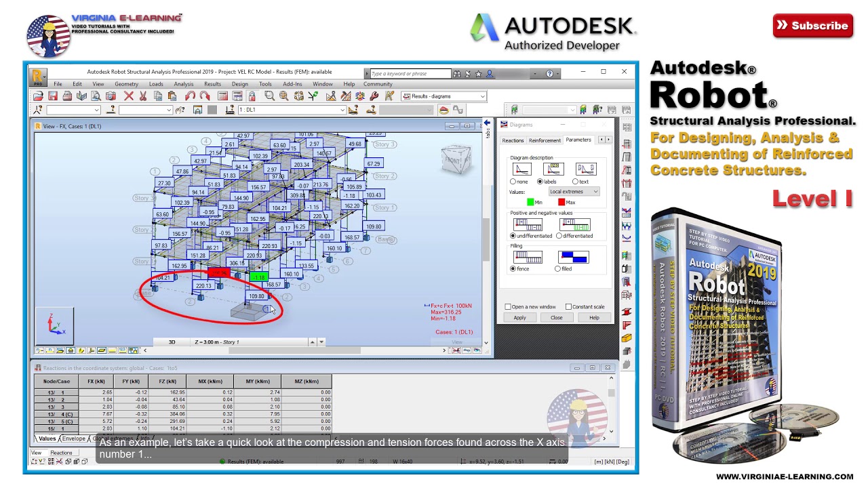Viewport: 868px width, 488px height.
Task: Click the padlock icon in the toolbar
Action: pyautogui.click(x=252, y=96)
